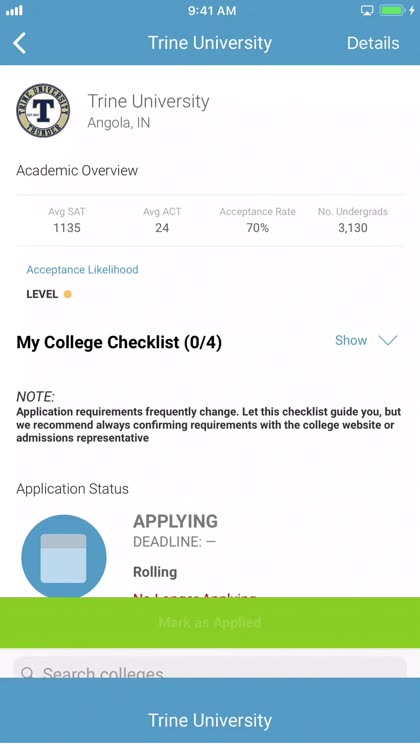Open the Acceptance Likelihood link

point(82,269)
